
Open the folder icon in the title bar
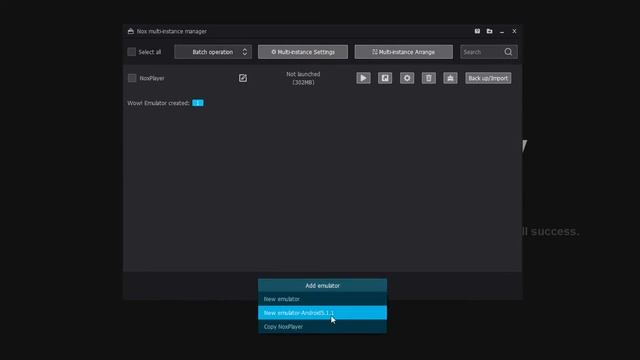[489, 31]
